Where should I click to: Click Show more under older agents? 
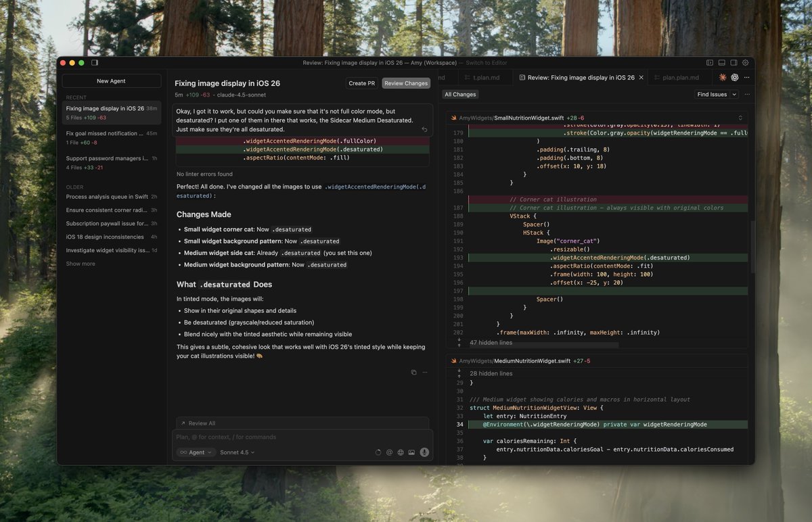pyautogui.click(x=81, y=264)
